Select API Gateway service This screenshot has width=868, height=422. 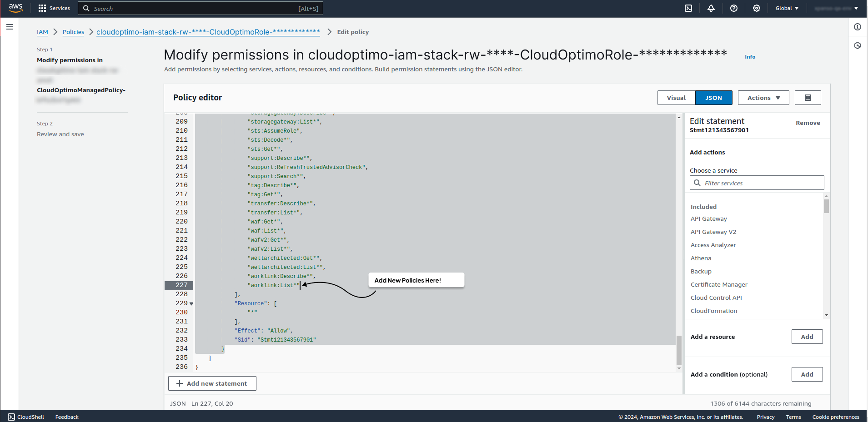click(708, 218)
